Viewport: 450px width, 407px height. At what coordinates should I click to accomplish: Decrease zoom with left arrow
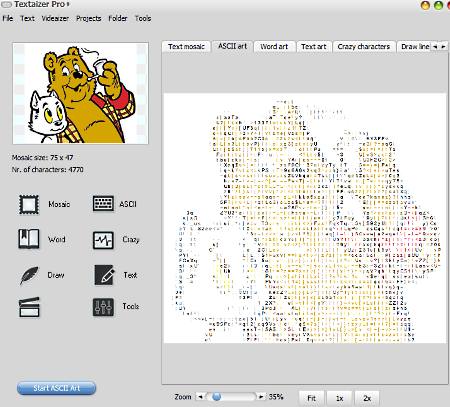click(x=200, y=397)
